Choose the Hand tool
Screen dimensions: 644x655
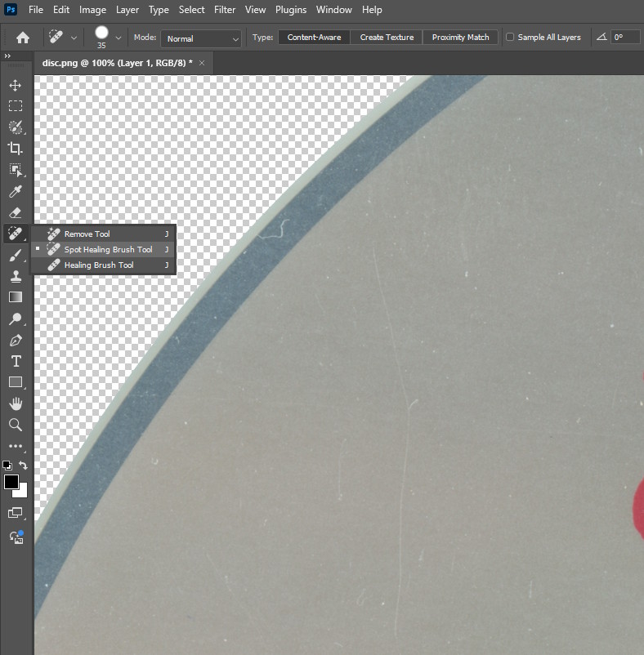point(16,403)
